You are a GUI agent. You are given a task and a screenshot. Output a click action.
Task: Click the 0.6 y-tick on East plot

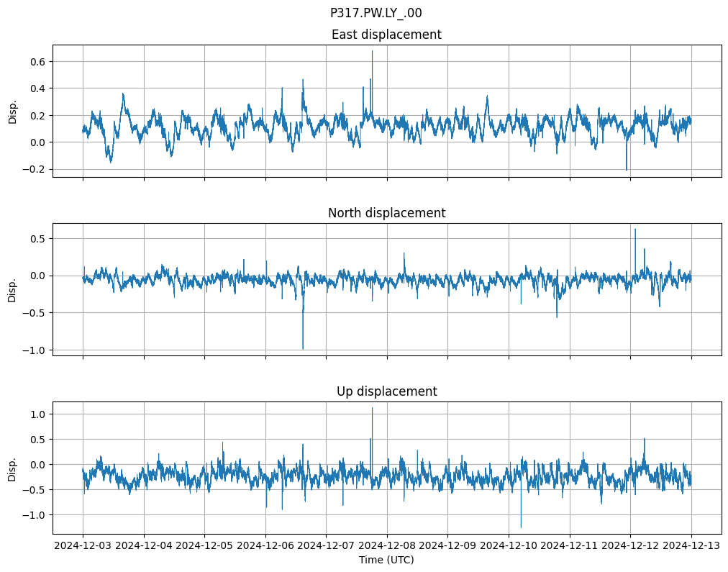pos(37,62)
